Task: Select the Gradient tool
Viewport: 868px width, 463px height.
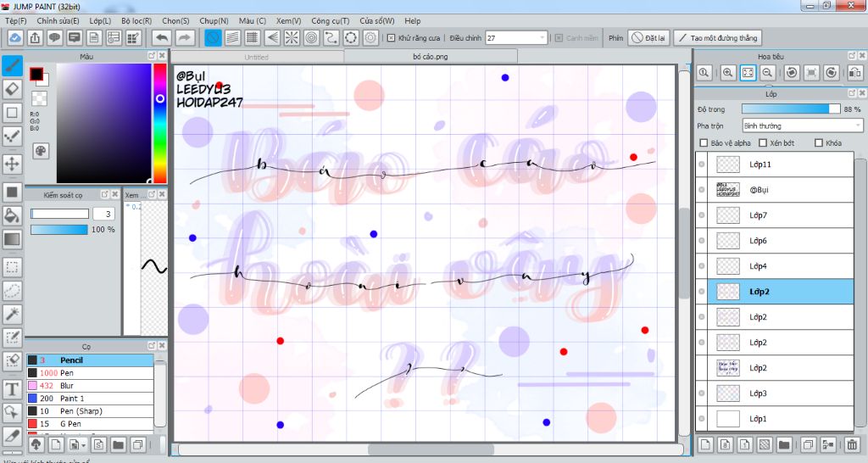Action: click(x=12, y=238)
